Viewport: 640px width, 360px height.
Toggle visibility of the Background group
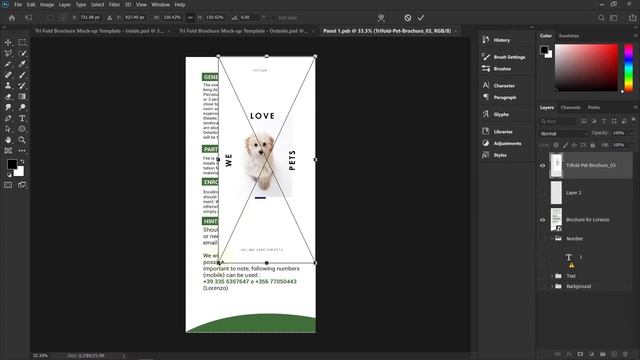click(x=542, y=286)
